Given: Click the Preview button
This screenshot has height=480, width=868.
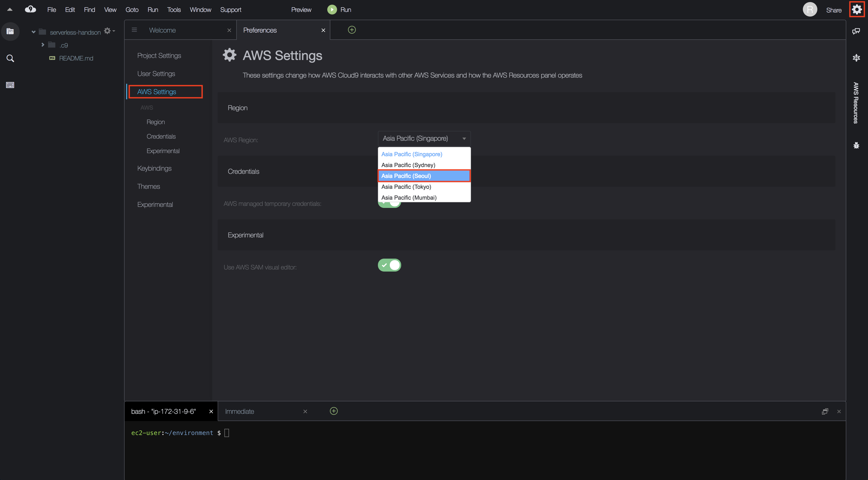Looking at the screenshot, I should pos(301,10).
